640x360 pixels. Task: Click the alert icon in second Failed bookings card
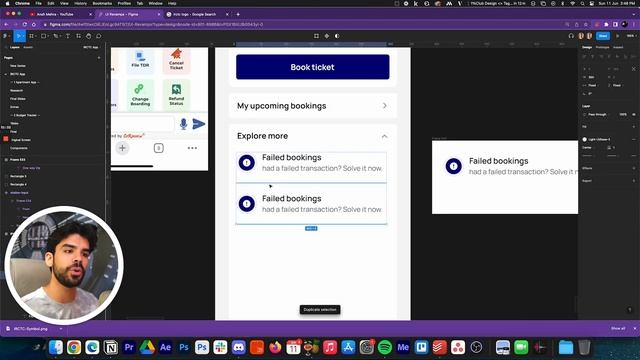247,203
